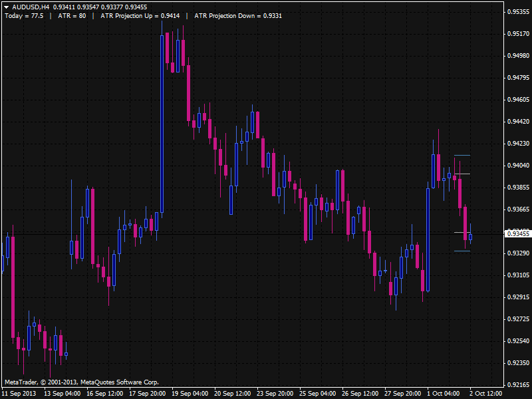Click the tall blue candle at 1 Oct 04:00

point(428,239)
